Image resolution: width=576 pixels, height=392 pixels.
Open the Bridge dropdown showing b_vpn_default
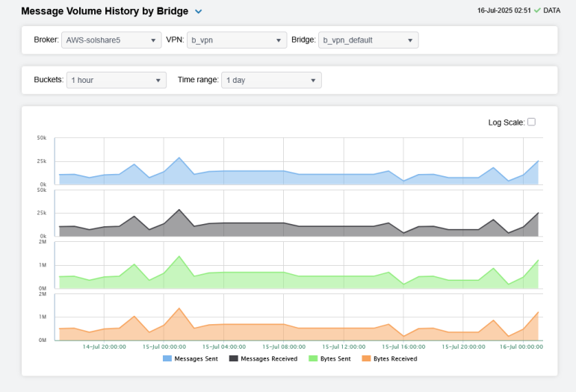pos(368,40)
